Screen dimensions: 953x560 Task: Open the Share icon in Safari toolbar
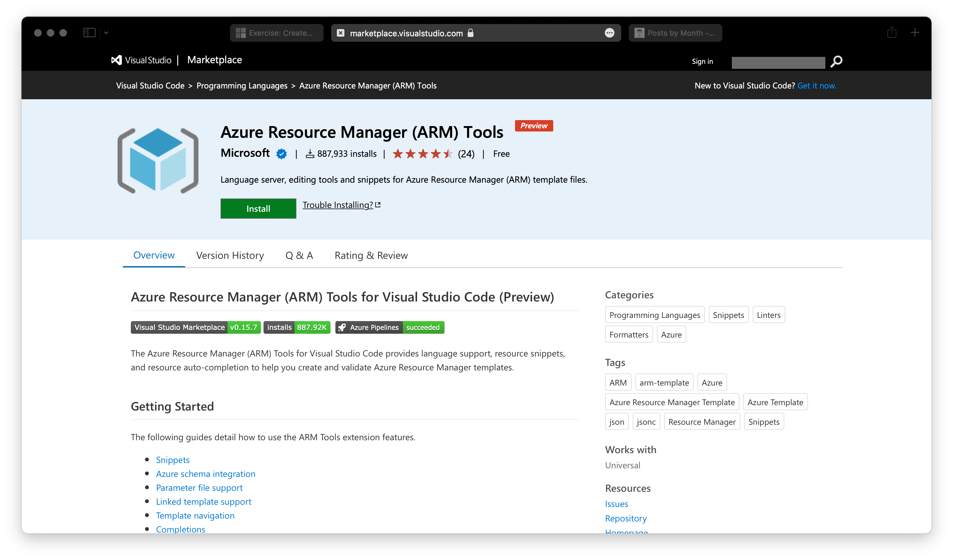[891, 33]
